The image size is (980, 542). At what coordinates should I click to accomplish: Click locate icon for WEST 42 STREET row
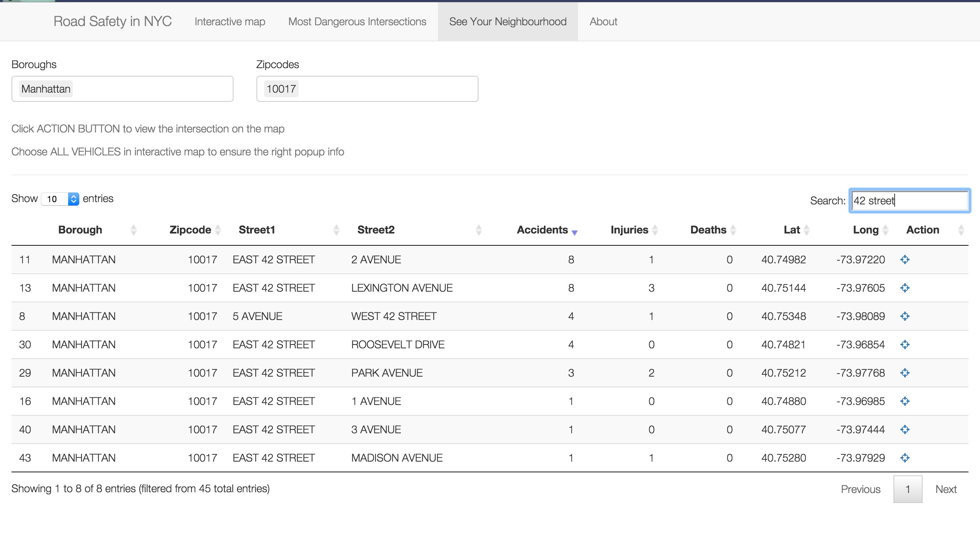[x=905, y=316]
